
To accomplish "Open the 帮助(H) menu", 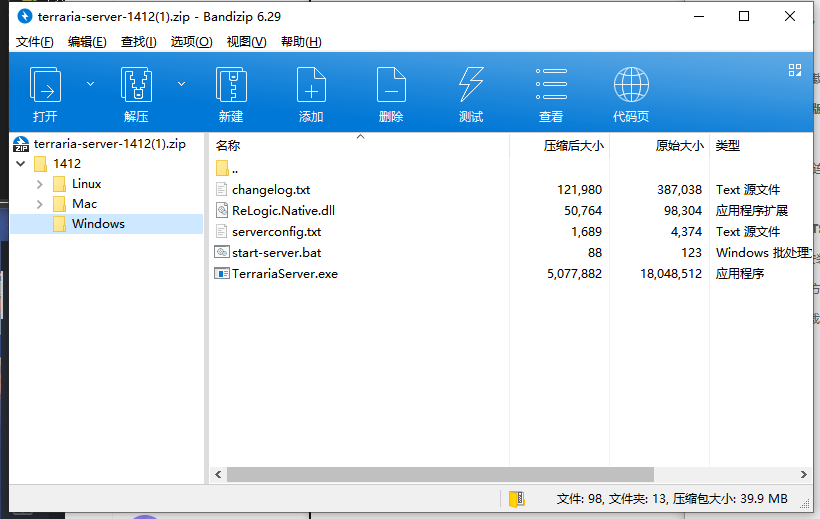I will (x=301, y=42).
